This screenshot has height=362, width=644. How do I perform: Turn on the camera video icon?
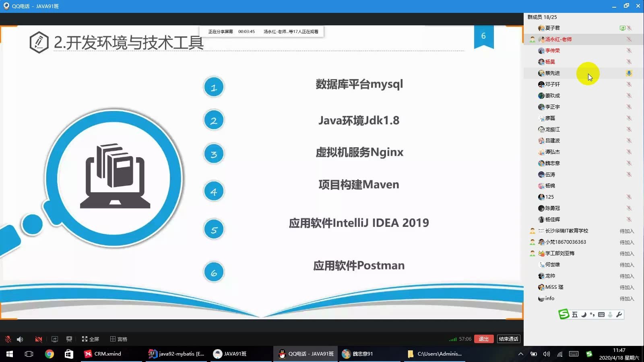click(x=39, y=339)
